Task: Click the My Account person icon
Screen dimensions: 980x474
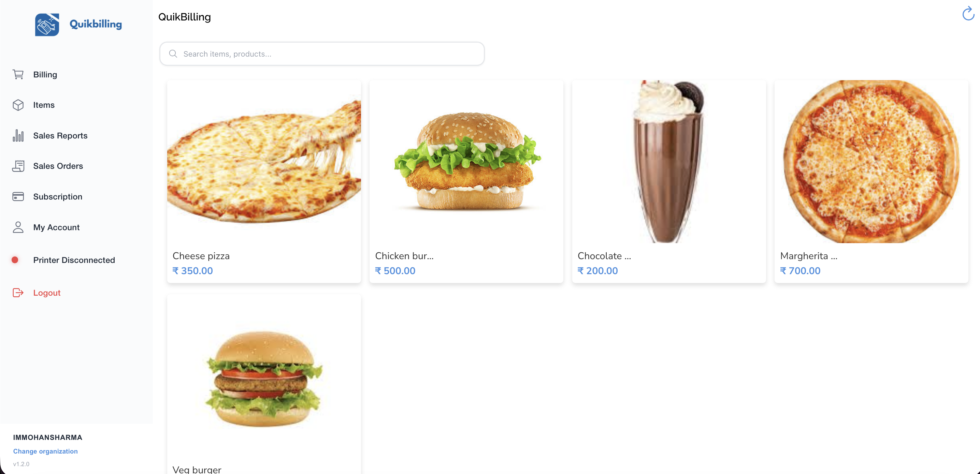Action: (18, 227)
